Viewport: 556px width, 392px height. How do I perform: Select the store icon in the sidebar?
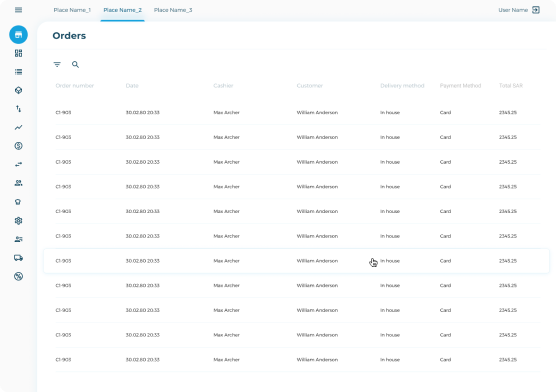click(x=18, y=35)
